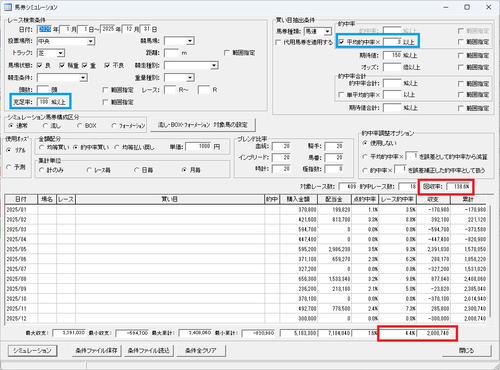Image resolution: width=500 pixels, height=370 pixels.
Task: Click the 買い目 column header
Action: pyautogui.click(x=170, y=199)
